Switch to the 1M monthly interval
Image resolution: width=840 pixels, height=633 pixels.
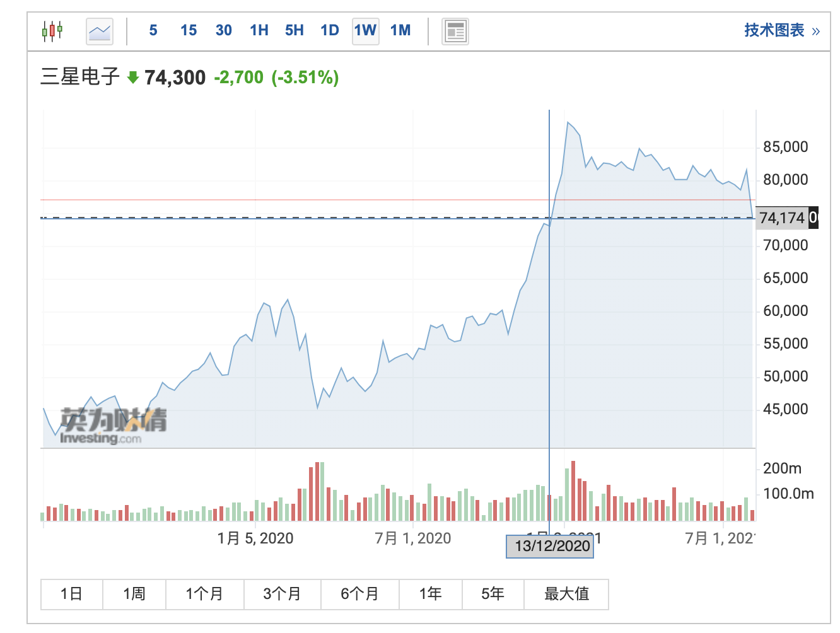pyautogui.click(x=400, y=30)
